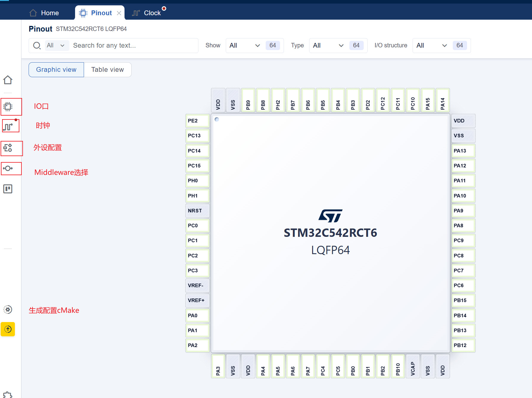Select pin PA8
This screenshot has height=398, width=532.
(463, 226)
